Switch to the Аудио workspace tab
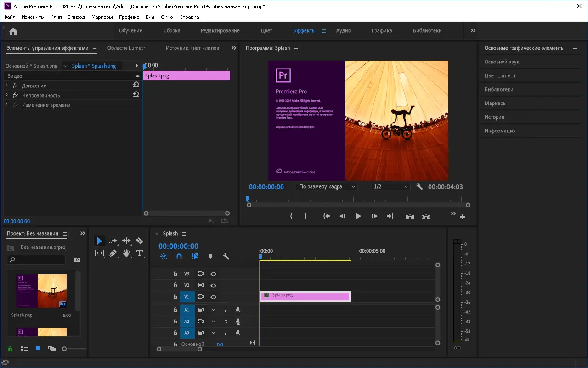This screenshot has width=588, height=368. (343, 31)
